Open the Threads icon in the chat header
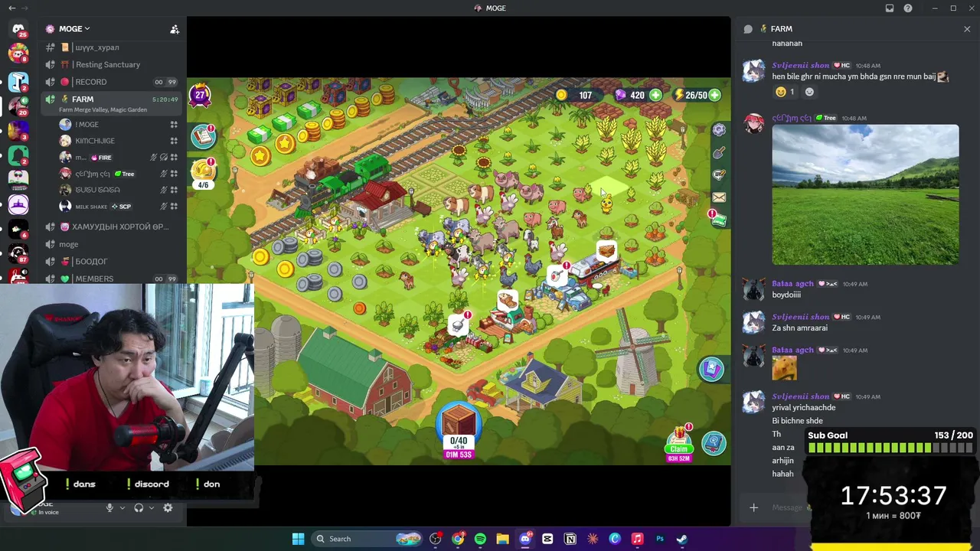The height and width of the screenshot is (551, 980). coord(748,29)
